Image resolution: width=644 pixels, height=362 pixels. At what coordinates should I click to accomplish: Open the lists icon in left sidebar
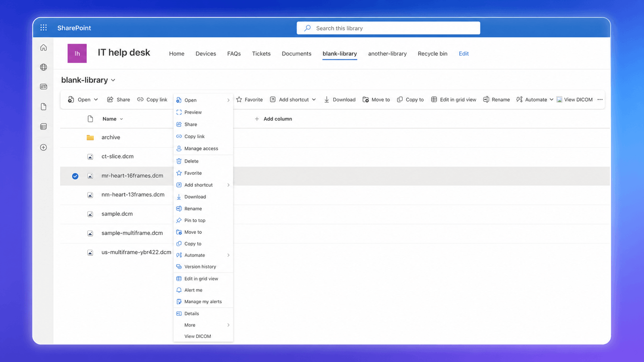click(43, 127)
